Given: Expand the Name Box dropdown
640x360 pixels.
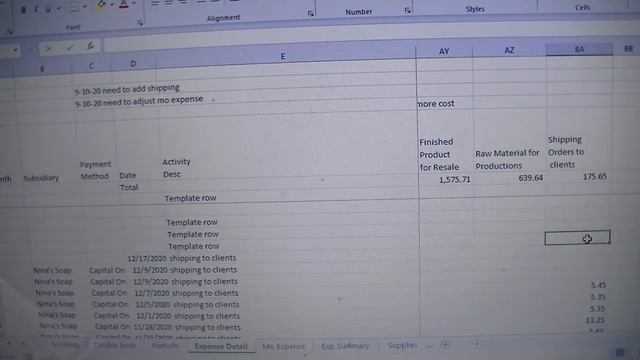Looking at the screenshot, I should tap(16, 51).
